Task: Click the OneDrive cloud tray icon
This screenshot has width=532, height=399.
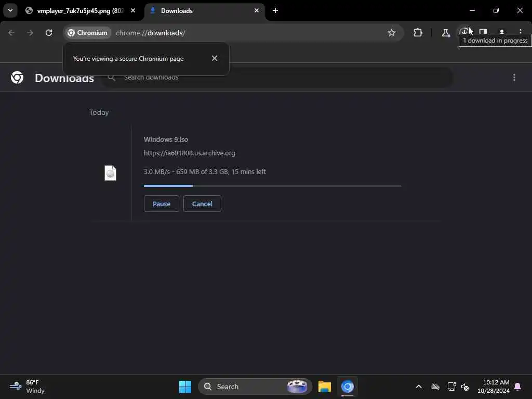Action: (435, 387)
